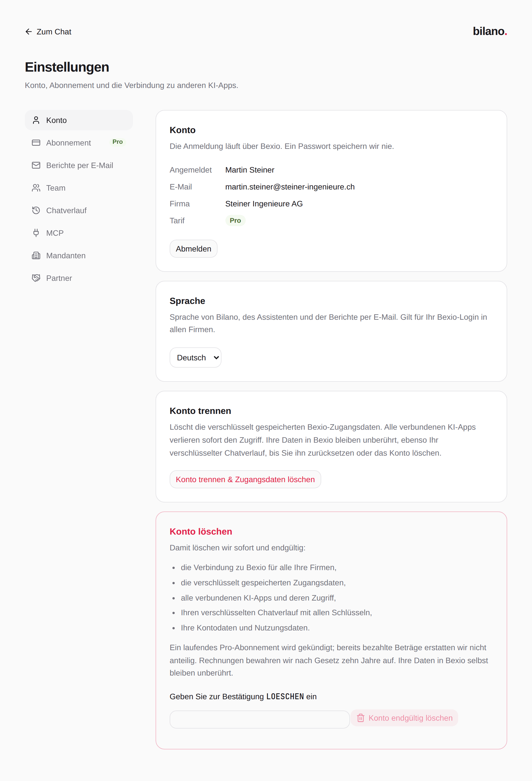Viewport: 532px width, 781px height.
Task: Click the bilano logo in header
Action: (x=490, y=31)
